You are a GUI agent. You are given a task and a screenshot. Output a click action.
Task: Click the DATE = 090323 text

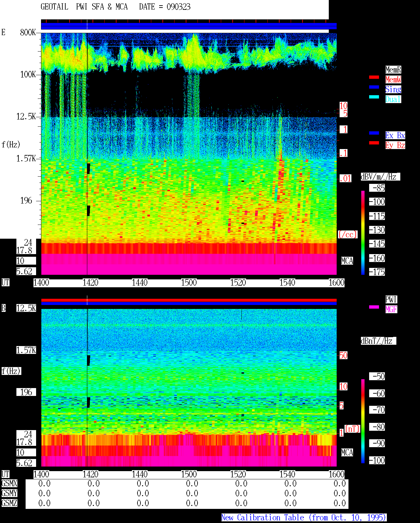[x=165, y=7]
